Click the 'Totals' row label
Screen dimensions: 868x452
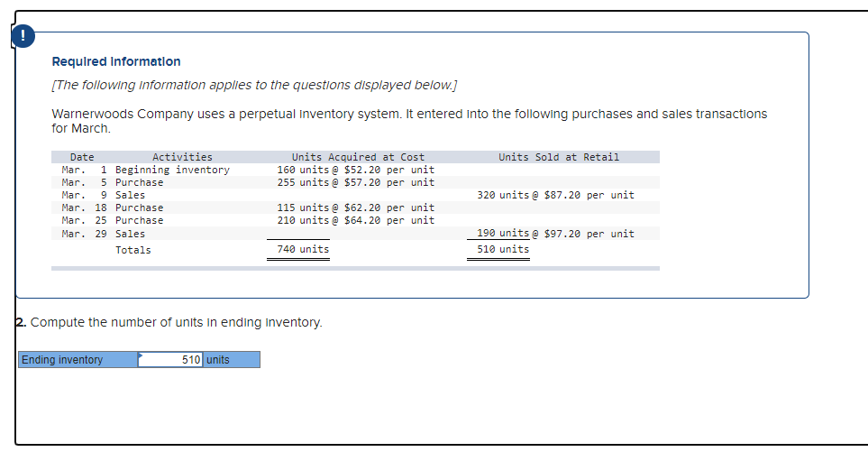(x=132, y=251)
